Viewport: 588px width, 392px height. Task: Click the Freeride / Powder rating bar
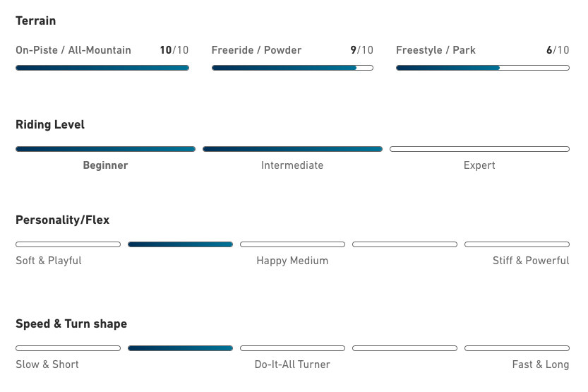coord(292,68)
